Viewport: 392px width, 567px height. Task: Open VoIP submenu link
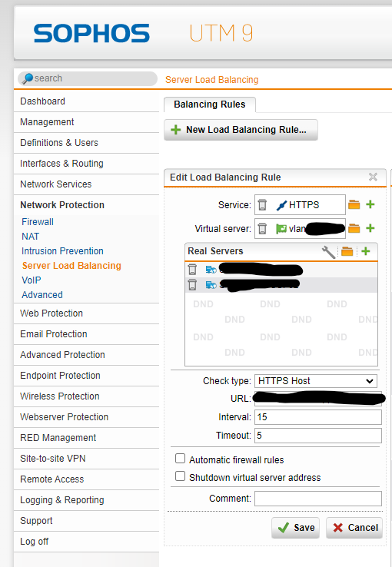[32, 280]
